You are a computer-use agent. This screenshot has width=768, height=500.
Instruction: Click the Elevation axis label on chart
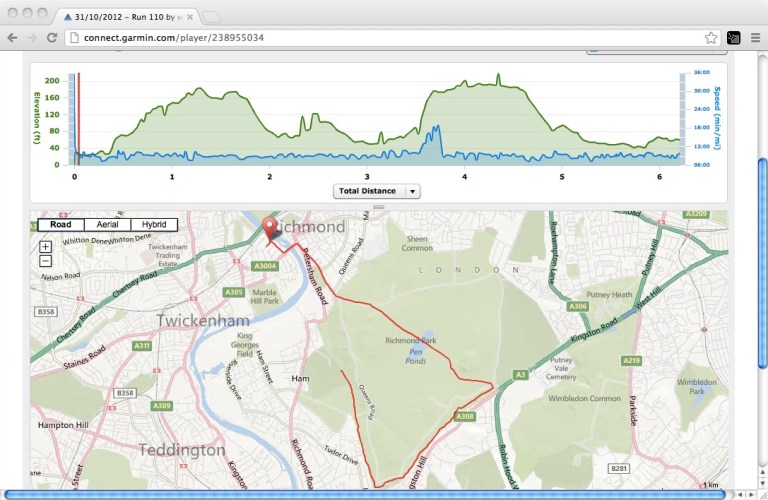35,115
